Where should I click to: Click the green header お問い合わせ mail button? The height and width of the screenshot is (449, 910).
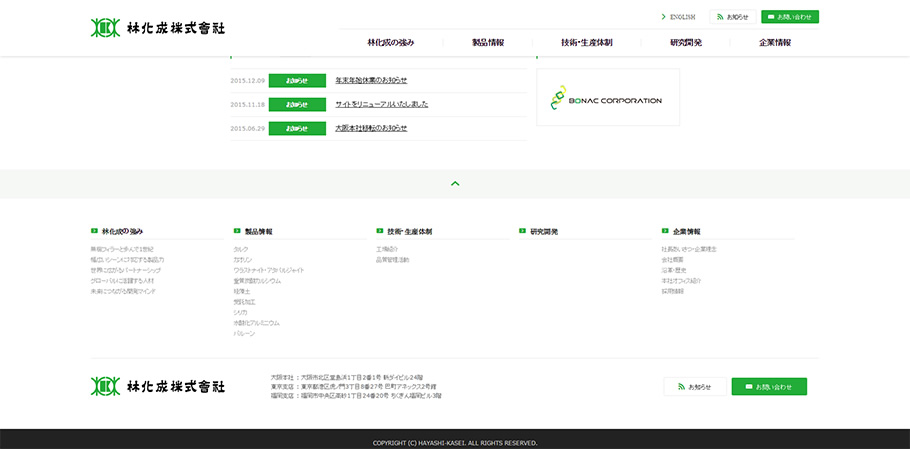coord(789,17)
